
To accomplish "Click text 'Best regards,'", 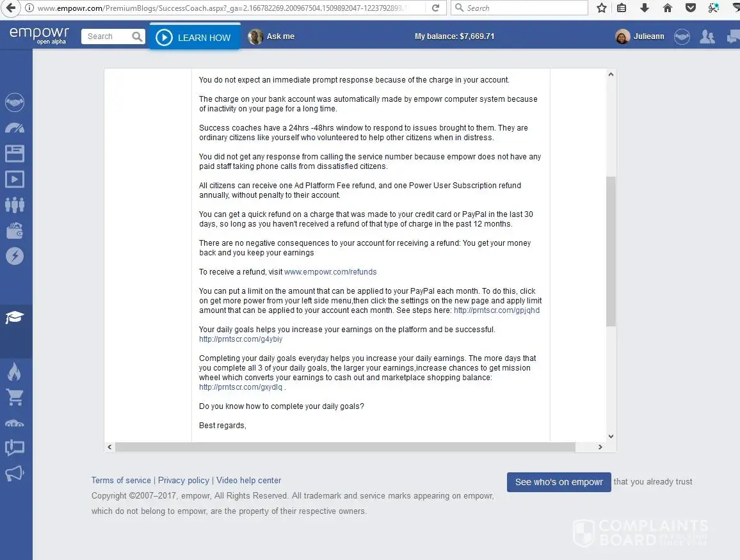I will click(223, 426).
